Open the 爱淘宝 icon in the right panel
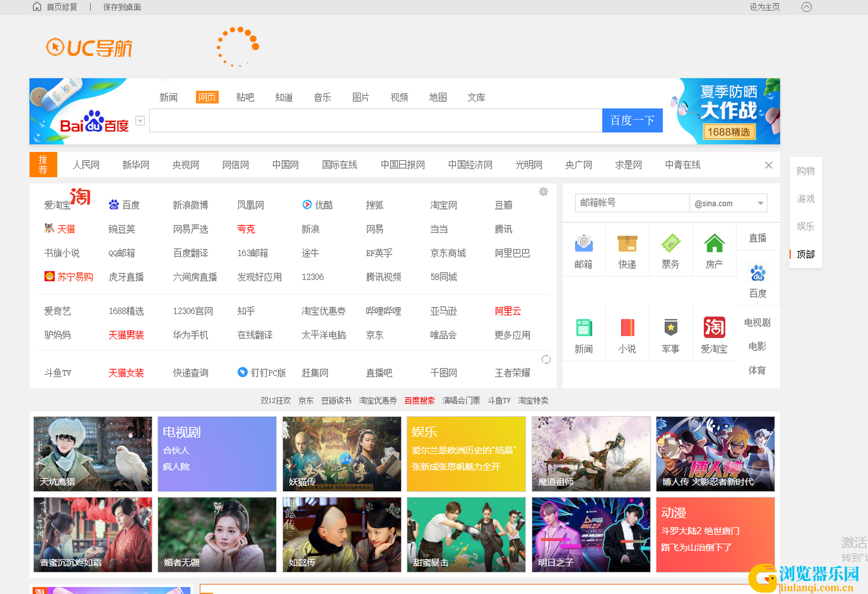 point(714,328)
